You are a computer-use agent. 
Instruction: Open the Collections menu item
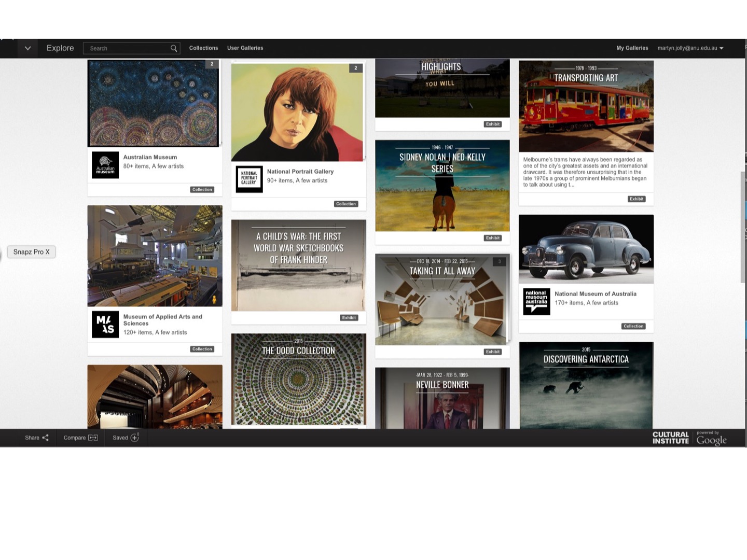click(203, 48)
